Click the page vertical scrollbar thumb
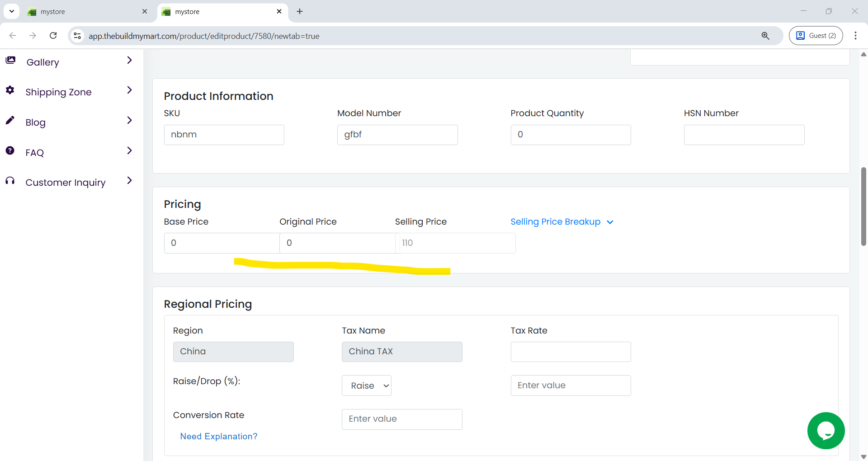868x461 pixels. point(863,207)
